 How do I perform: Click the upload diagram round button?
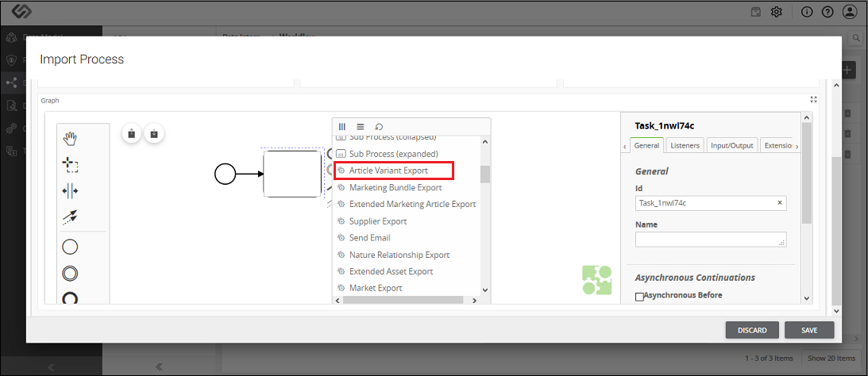coord(131,133)
